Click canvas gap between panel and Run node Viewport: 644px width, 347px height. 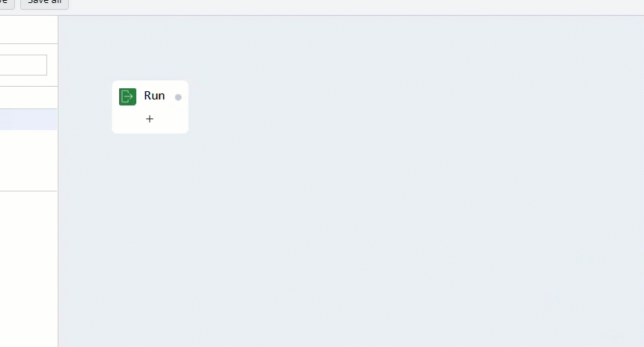85,107
